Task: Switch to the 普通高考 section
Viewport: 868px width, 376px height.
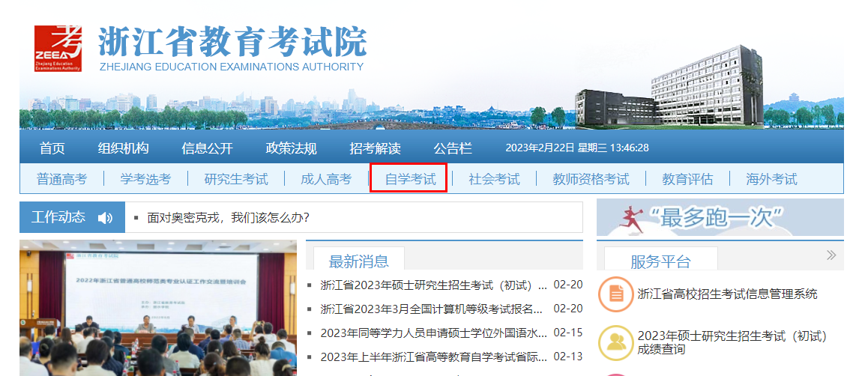Action: pyautogui.click(x=61, y=179)
